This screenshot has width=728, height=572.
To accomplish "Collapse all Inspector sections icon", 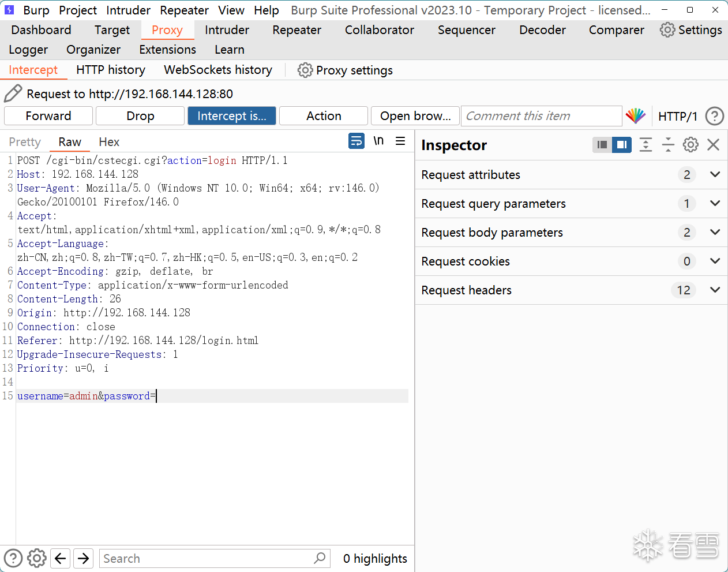I will [668, 145].
